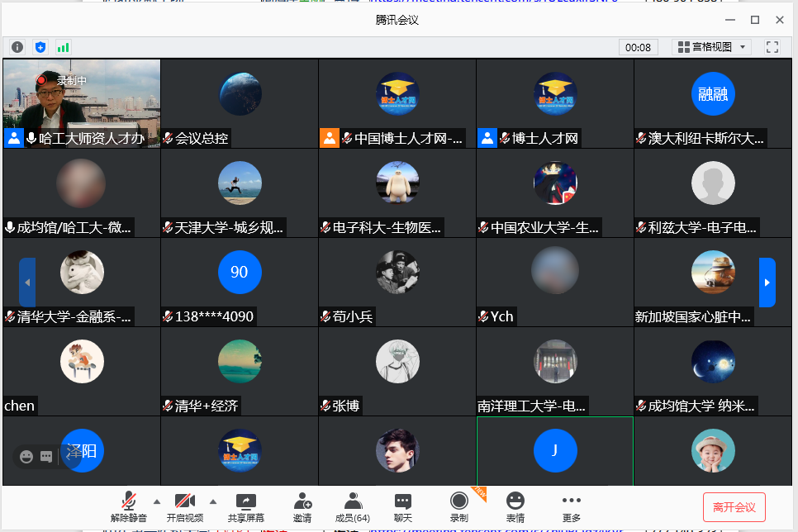Click the blue J avatar
Viewport: 798px width, 532px height.
(555, 450)
